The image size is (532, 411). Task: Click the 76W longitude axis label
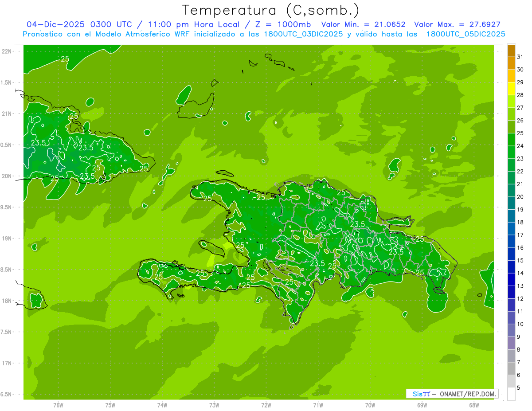click(x=58, y=405)
